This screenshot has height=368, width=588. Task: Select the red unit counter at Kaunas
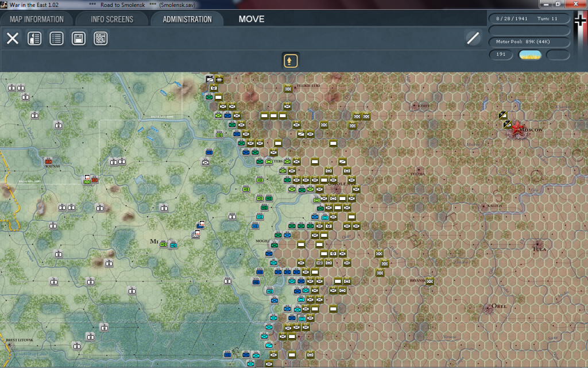click(49, 162)
